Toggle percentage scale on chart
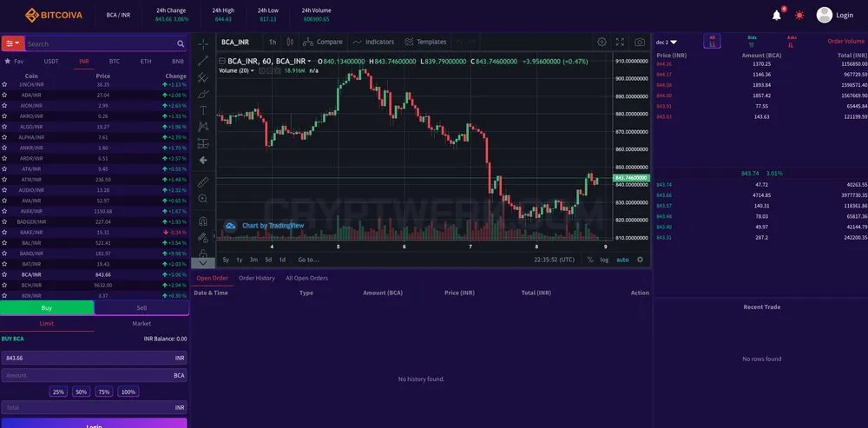 (x=590, y=260)
